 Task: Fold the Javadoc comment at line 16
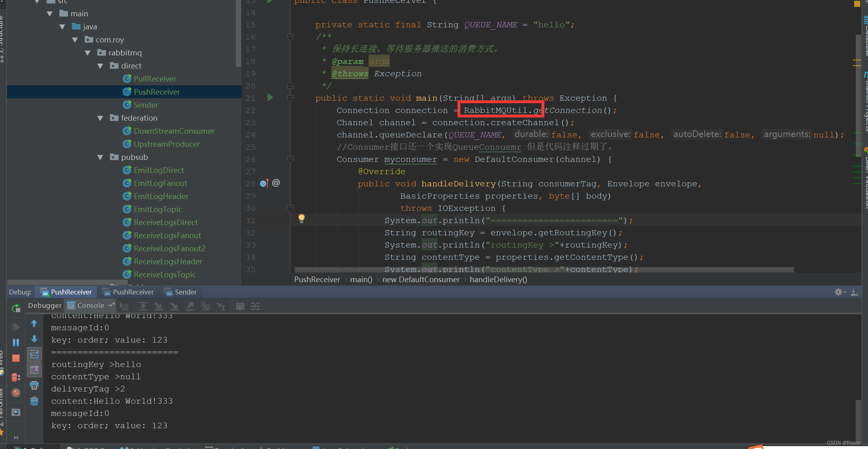tap(290, 37)
